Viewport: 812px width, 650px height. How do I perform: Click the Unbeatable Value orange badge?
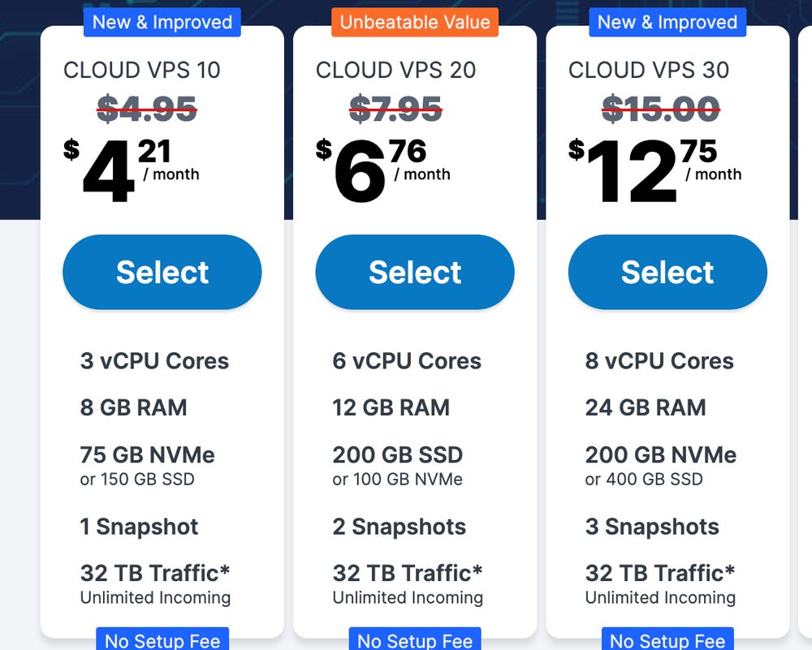tap(415, 22)
